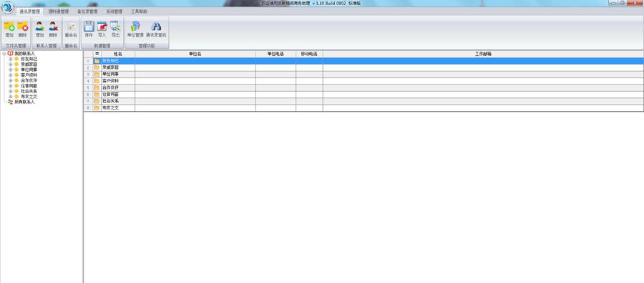Expand the 往昔同窗 tree node
644x283 pixels.
click(x=11, y=85)
